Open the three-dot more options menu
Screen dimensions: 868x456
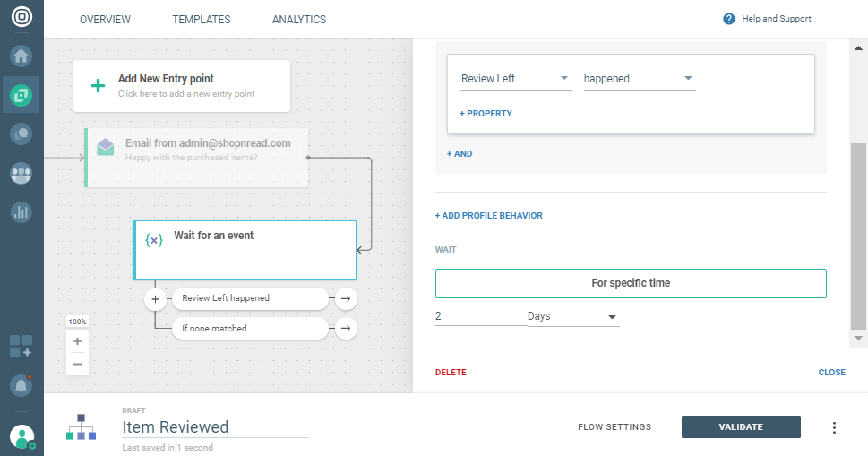pos(834,427)
